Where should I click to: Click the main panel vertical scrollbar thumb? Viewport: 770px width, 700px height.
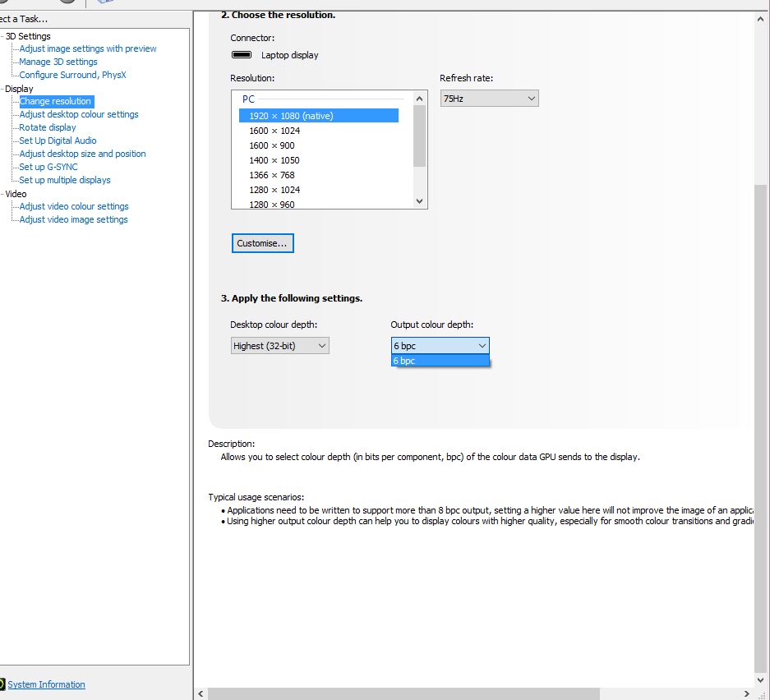point(760,428)
